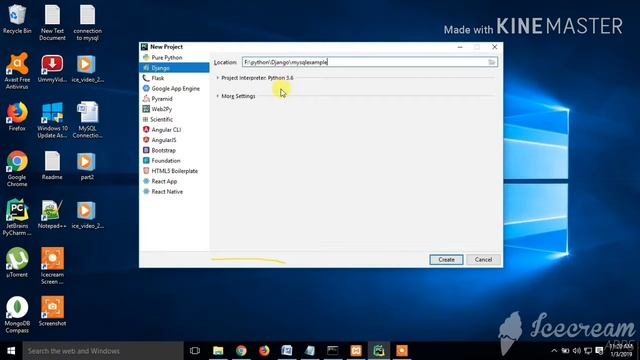Select Pure Python project type
This screenshot has height=360, width=640.
tap(174, 58)
